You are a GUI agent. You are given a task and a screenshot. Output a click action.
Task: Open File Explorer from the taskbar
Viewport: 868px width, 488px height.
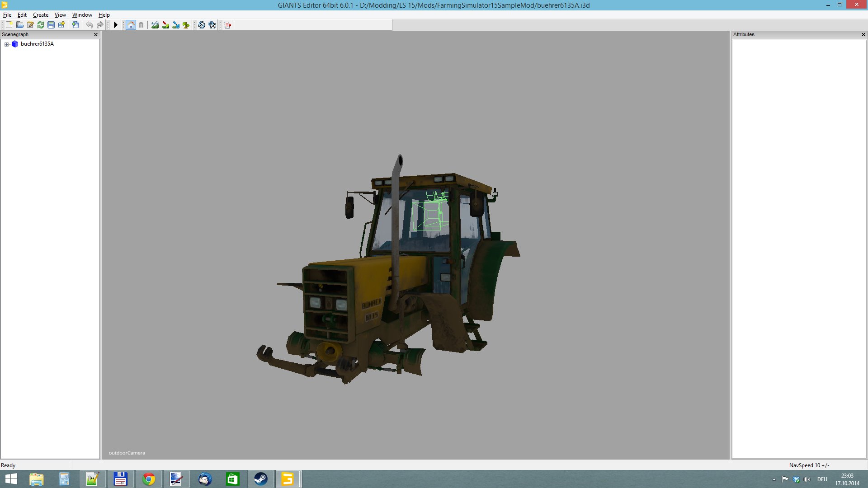click(37, 479)
